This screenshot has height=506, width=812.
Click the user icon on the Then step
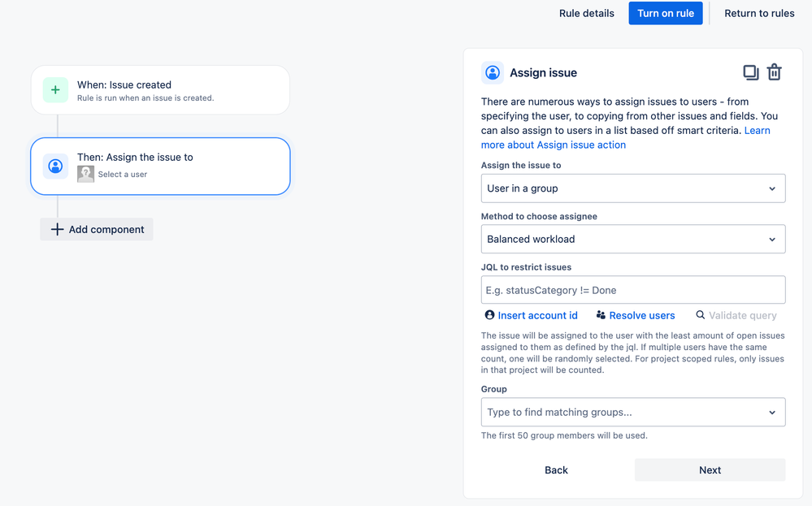pyautogui.click(x=55, y=166)
